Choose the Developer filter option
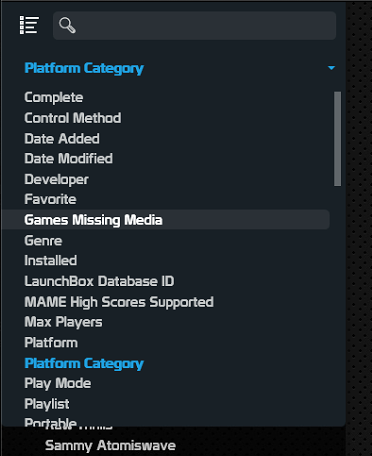 [56, 179]
